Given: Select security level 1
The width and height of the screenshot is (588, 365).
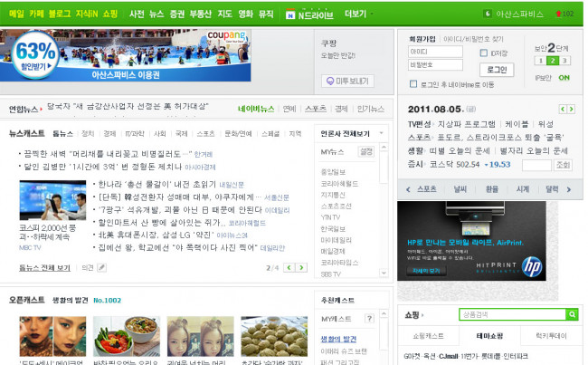Looking at the screenshot, I should click(x=540, y=61).
